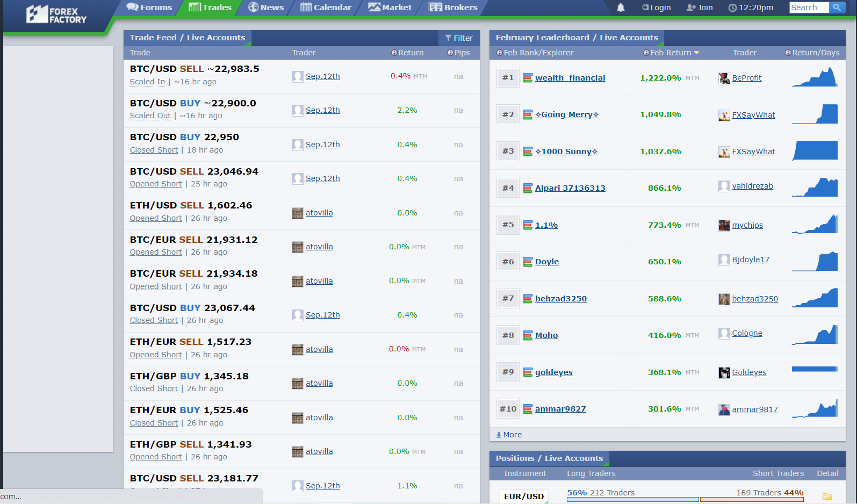
Task: View the return chart thumbnail for Doyle
Action: [x=815, y=262]
